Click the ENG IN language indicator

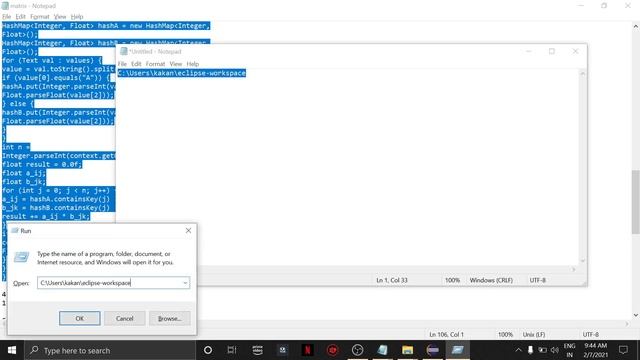(x=569, y=350)
